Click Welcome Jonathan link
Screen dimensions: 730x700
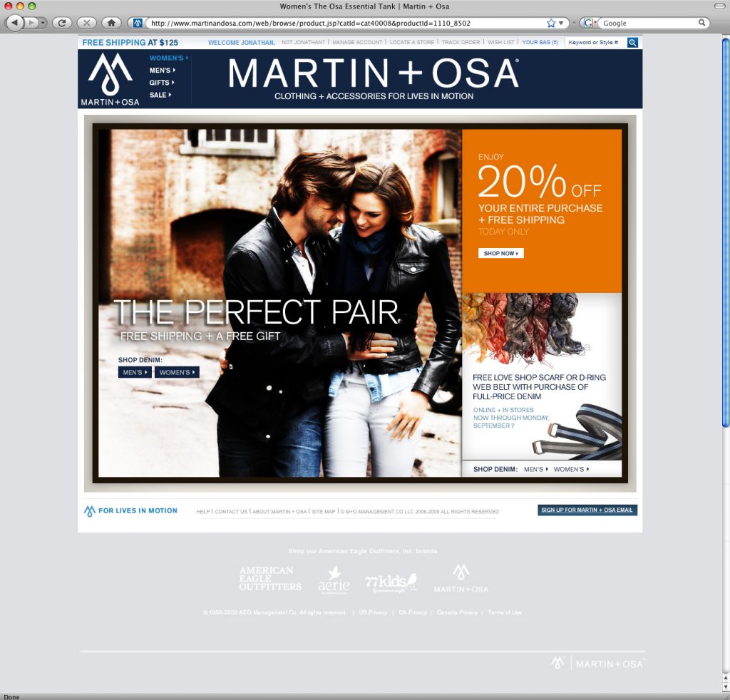coord(241,42)
